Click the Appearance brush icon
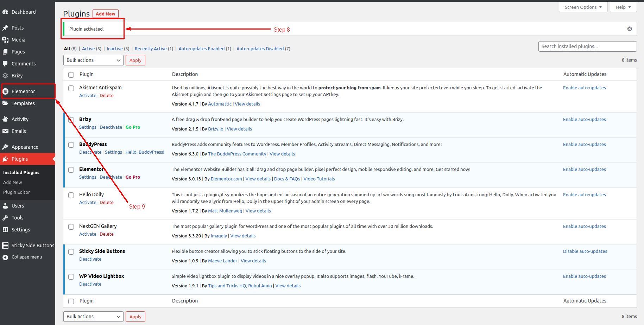 [x=5, y=147]
